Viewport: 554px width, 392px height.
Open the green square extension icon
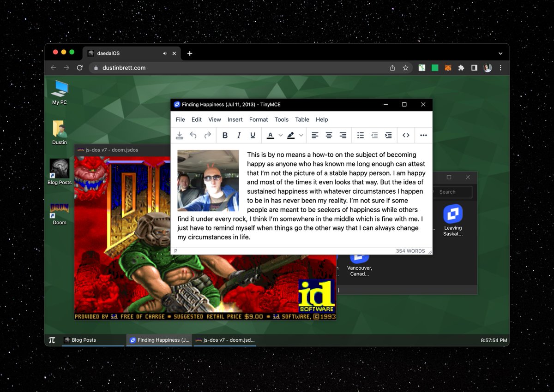(x=435, y=68)
